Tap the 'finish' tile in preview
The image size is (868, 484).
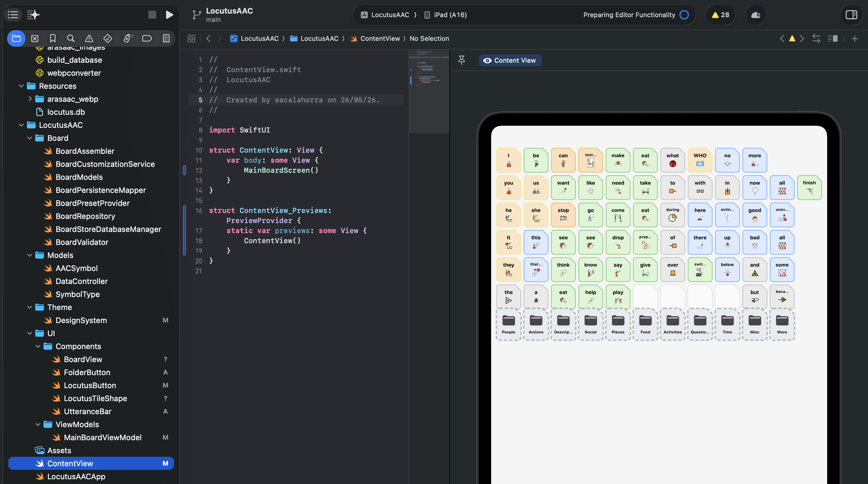coord(809,187)
